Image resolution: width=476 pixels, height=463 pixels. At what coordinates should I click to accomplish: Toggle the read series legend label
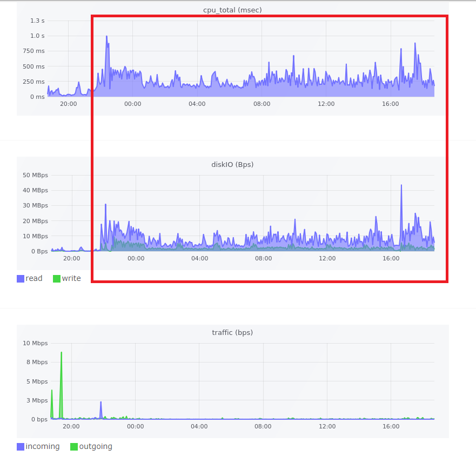click(x=34, y=279)
